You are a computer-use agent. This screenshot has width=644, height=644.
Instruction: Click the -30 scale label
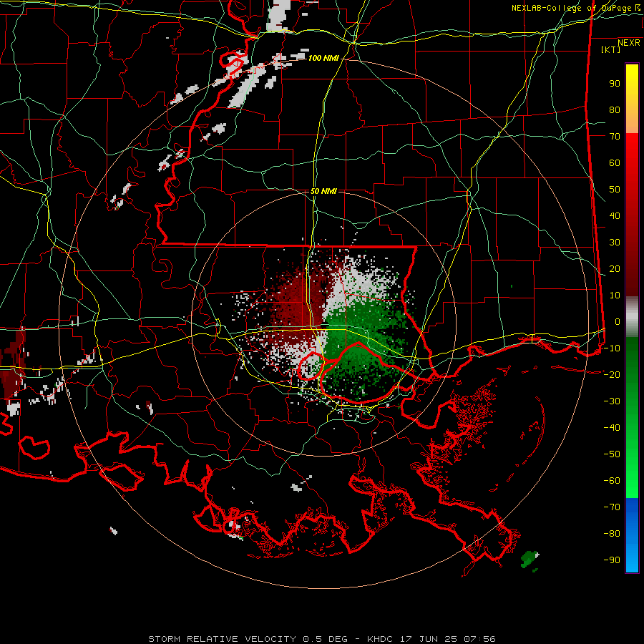click(612, 401)
